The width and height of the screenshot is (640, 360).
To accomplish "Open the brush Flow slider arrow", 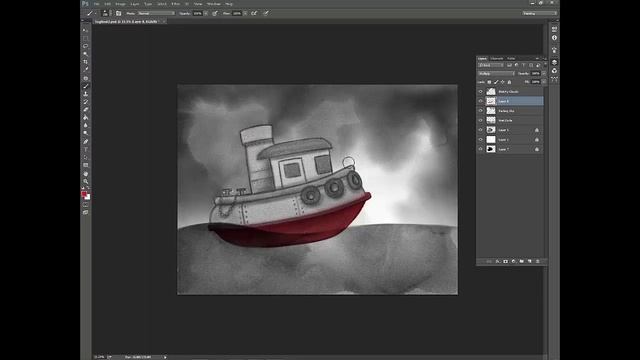I will pos(245,13).
